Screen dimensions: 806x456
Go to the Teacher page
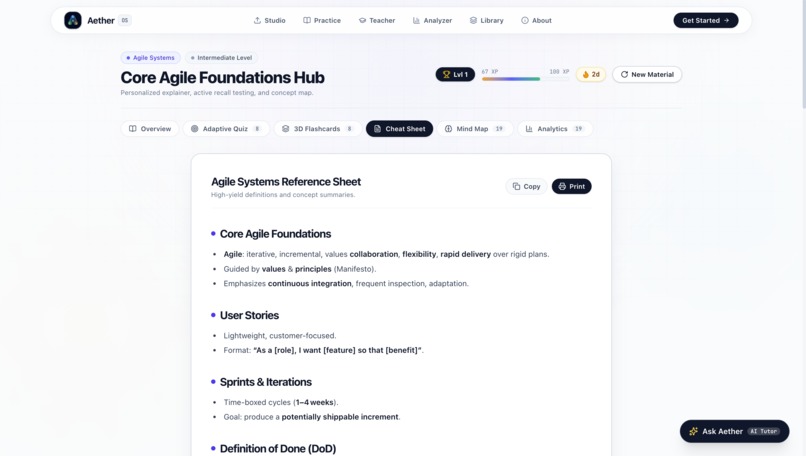coord(377,21)
